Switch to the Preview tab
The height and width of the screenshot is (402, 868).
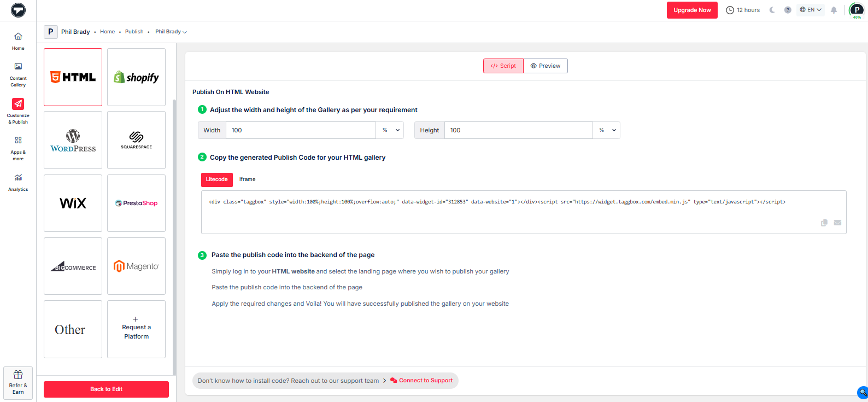click(546, 66)
